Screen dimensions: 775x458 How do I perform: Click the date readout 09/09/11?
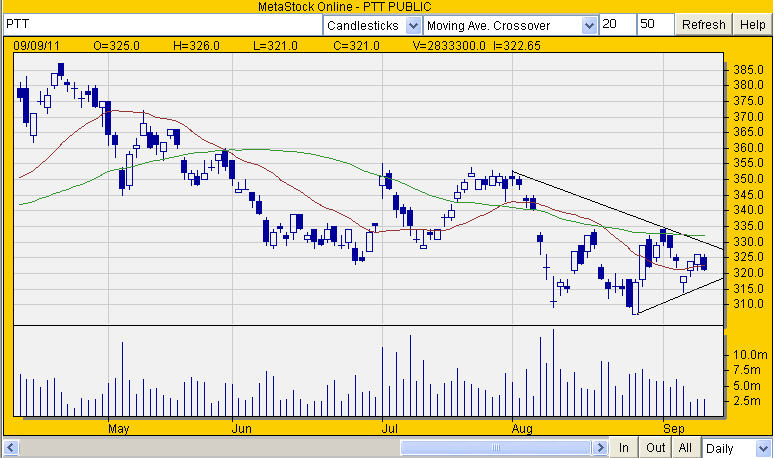point(37,46)
